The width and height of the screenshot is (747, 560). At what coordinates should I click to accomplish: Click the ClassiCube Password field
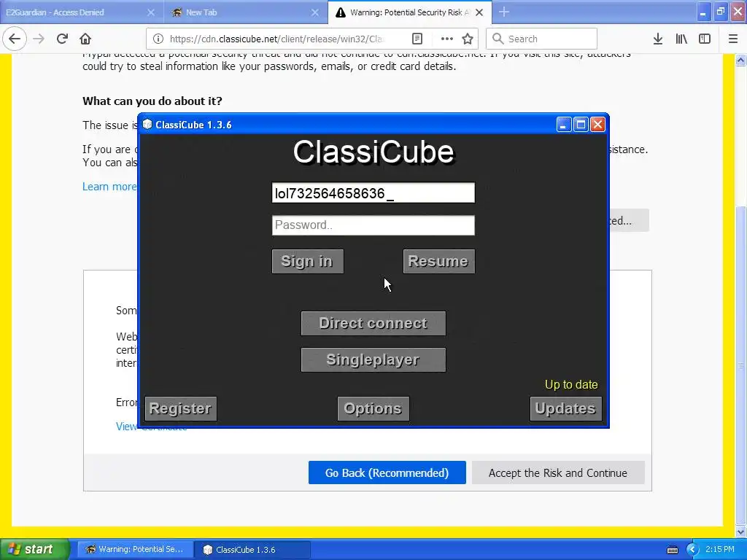373,225
